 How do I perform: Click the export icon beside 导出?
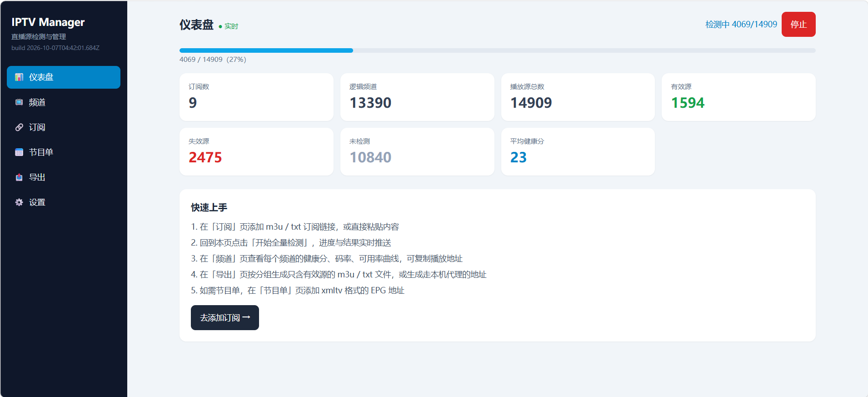(x=19, y=177)
